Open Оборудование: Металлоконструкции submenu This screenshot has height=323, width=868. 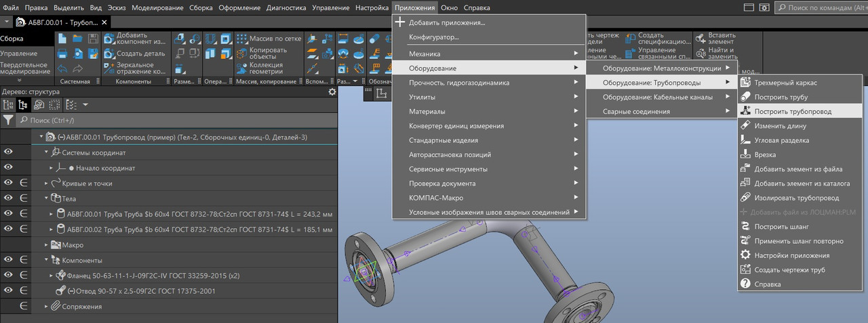(x=662, y=68)
